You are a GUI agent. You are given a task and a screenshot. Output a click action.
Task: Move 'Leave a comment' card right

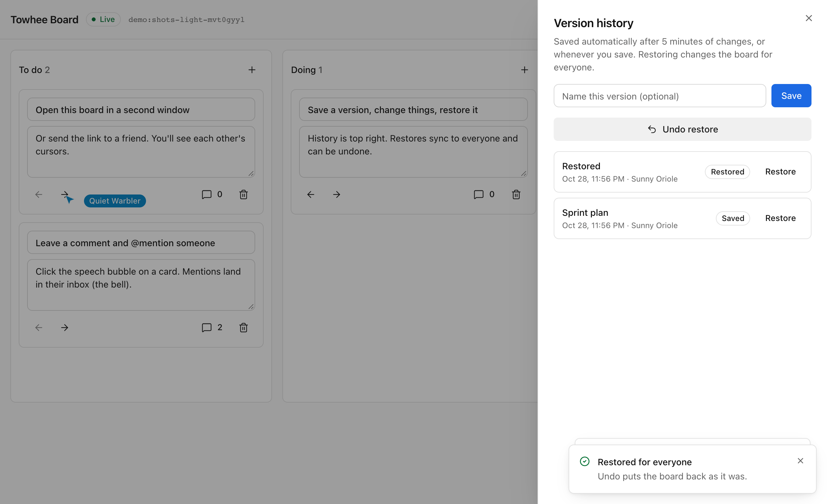(64, 328)
